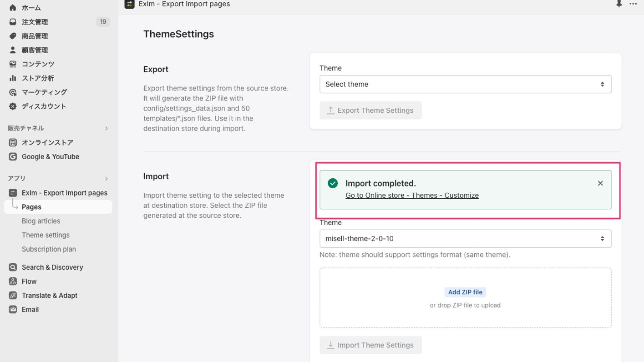Viewport: 644px width, 362px height.
Task: Click the ExIm app icon in sidebar
Action: 13,193
